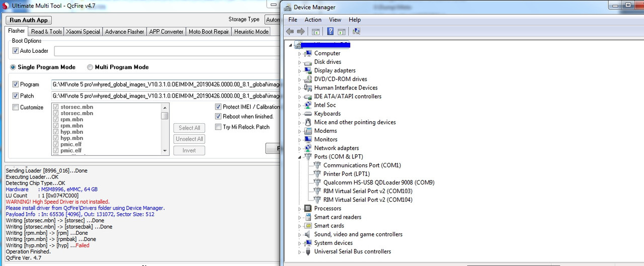644x266 pixels.
Task: Select the Monitors category icon
Action: [308, 139]
